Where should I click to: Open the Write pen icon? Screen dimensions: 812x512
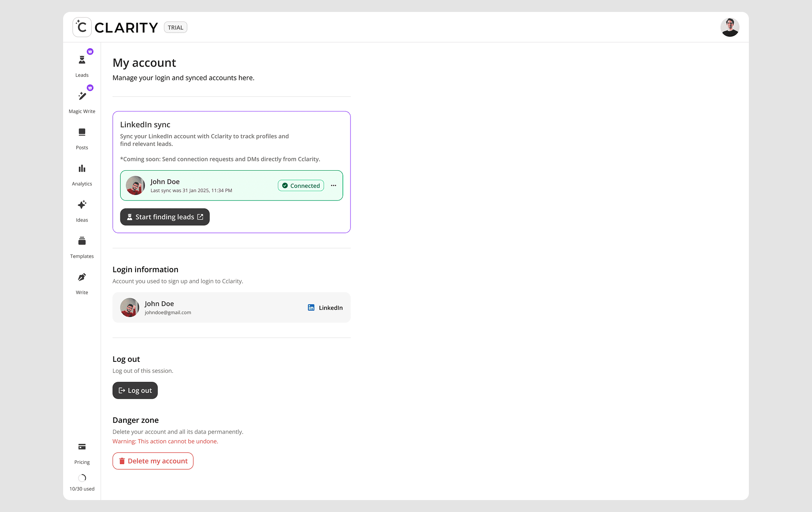[x=82, y=277]
